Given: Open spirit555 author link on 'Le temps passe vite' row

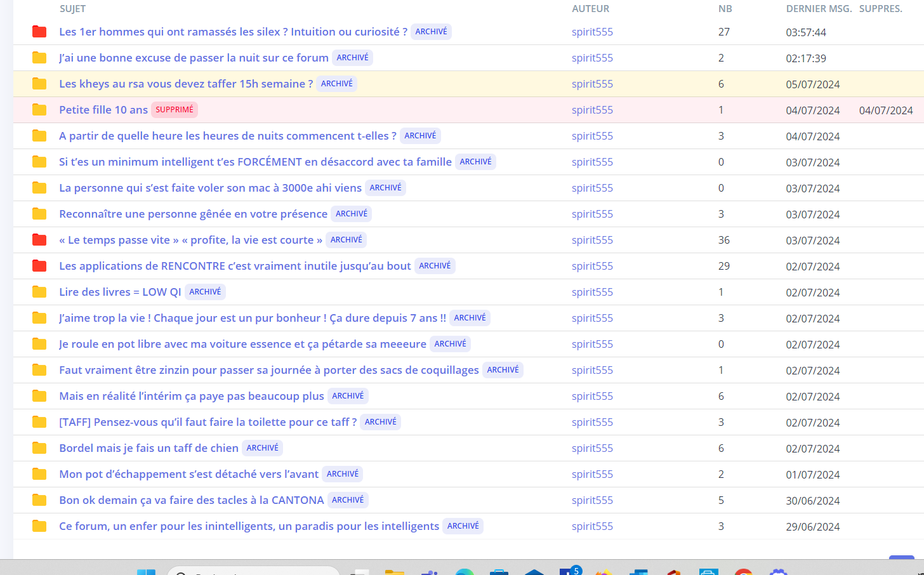Looking at the screenshot, I should pyautogui.click(x=592, y=240).
